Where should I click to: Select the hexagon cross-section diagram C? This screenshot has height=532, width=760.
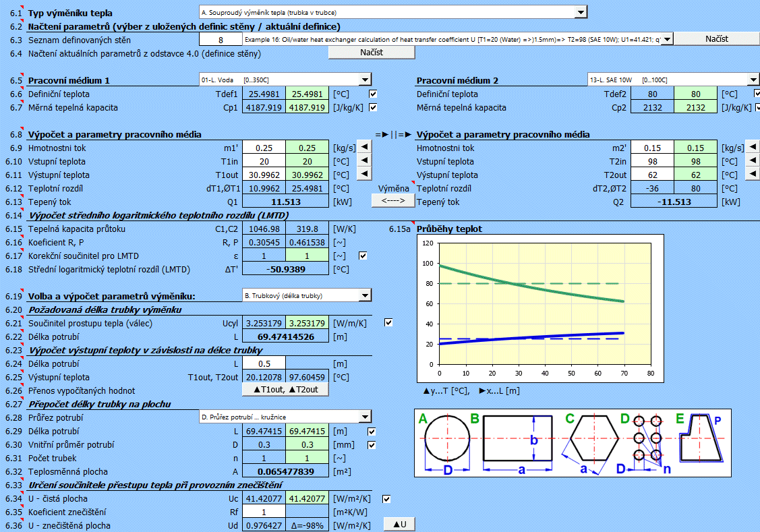(593, 438)
